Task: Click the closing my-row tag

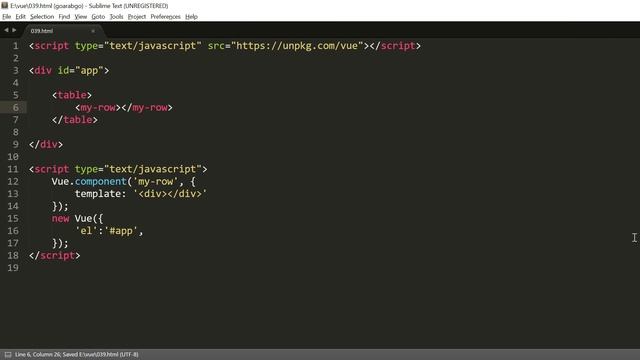Action: [147, 107]
